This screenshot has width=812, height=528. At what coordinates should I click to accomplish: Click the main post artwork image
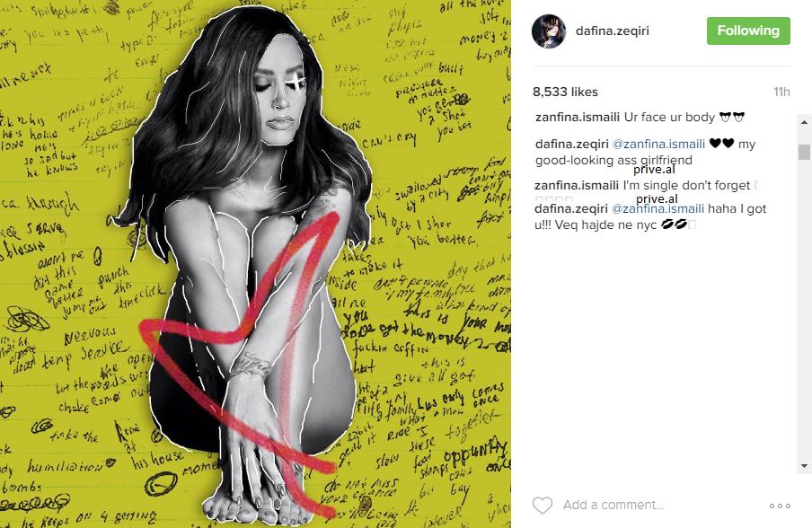click(255, 264)
